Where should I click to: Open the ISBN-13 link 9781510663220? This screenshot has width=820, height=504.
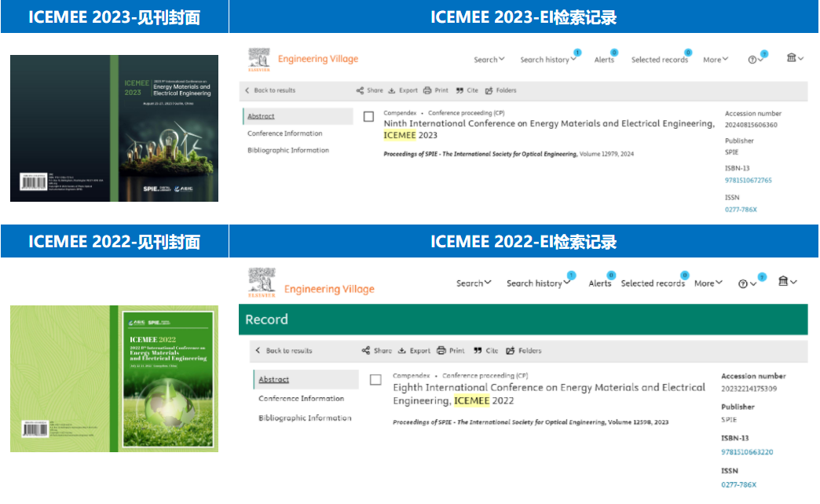click(x=747, y=452)
